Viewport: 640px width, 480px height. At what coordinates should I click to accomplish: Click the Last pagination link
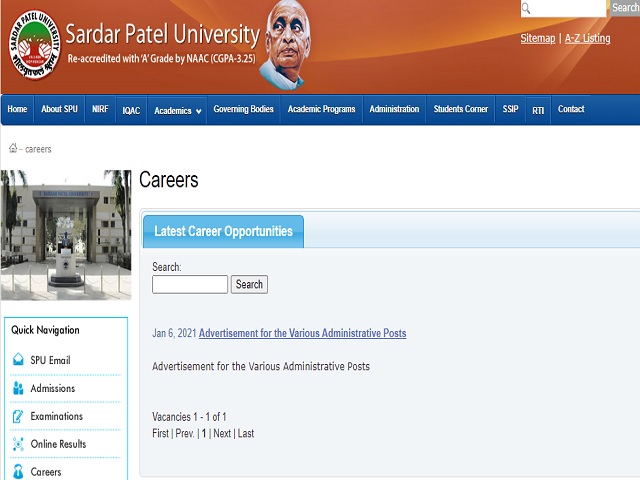point(246,433)
